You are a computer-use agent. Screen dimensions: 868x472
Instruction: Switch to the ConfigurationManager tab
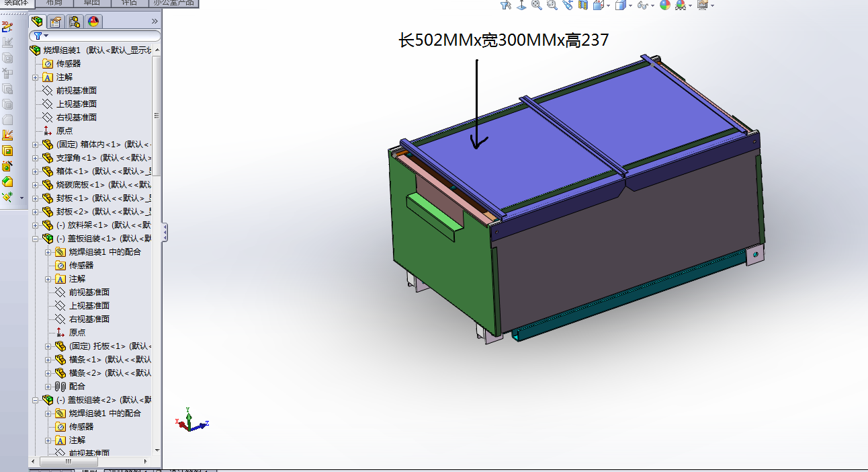point(75,22)
